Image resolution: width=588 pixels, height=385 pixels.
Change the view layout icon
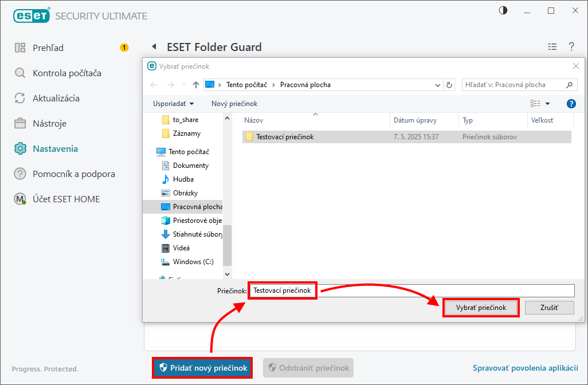tap(535, 104)
